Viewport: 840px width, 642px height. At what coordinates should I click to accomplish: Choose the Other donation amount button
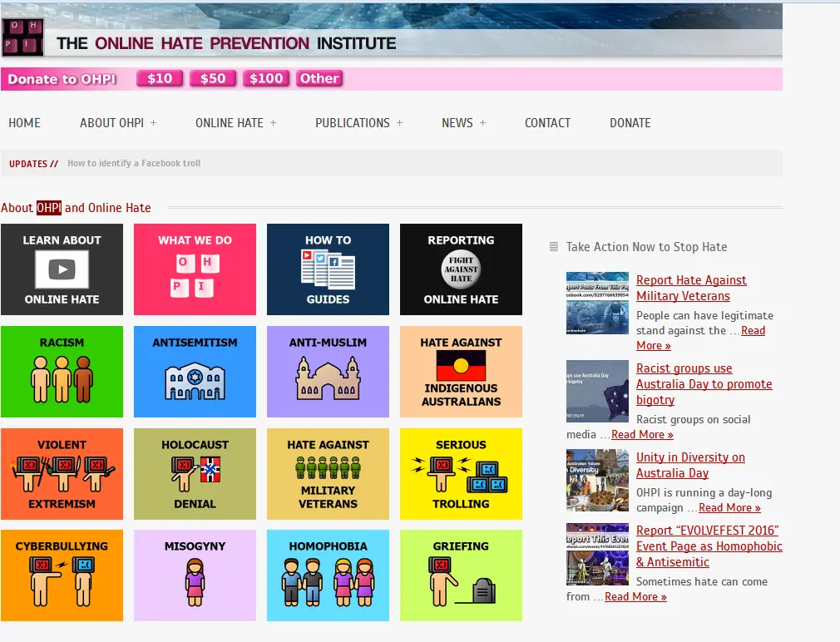coord(319,79)
